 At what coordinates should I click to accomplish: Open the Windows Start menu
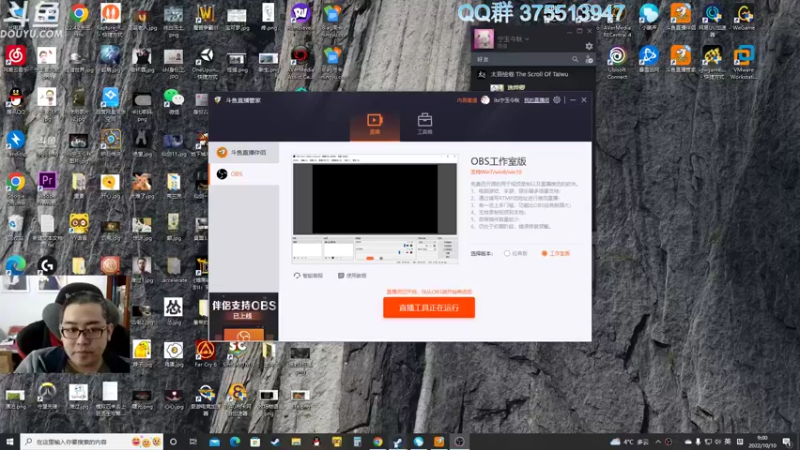[10, 441]
